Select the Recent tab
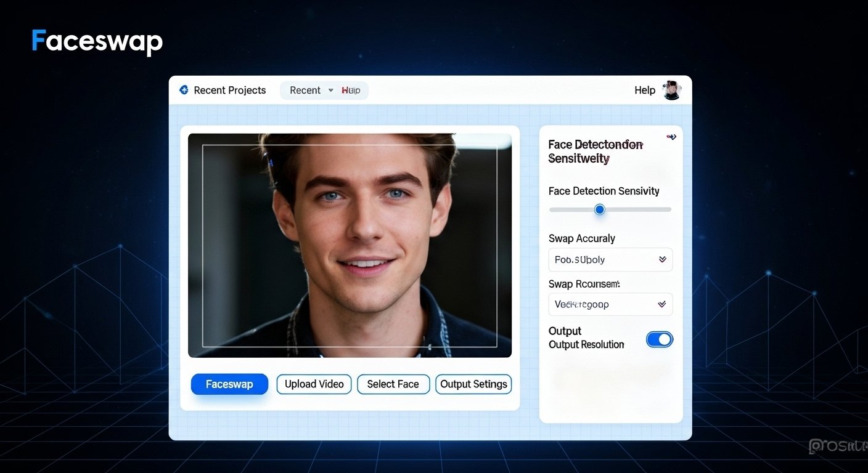The width and height of the screenshot is (868, 473). (305, 90)
